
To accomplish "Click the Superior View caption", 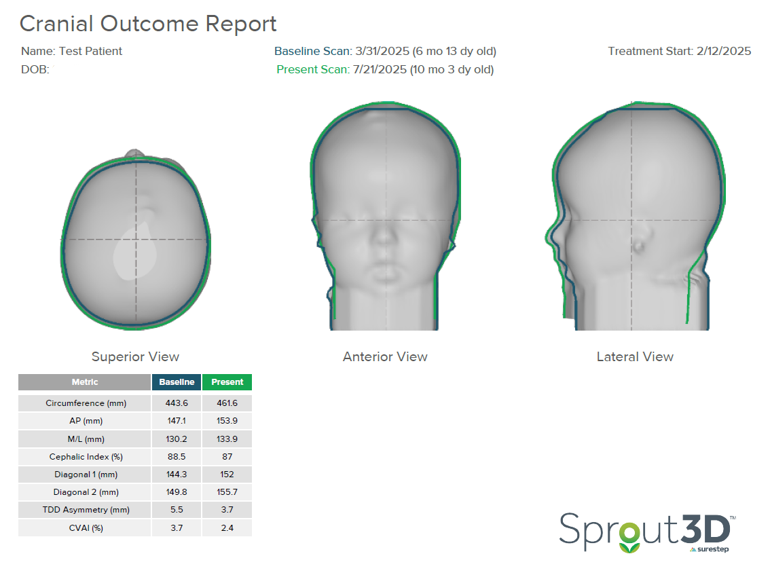I will coord(135,356).
